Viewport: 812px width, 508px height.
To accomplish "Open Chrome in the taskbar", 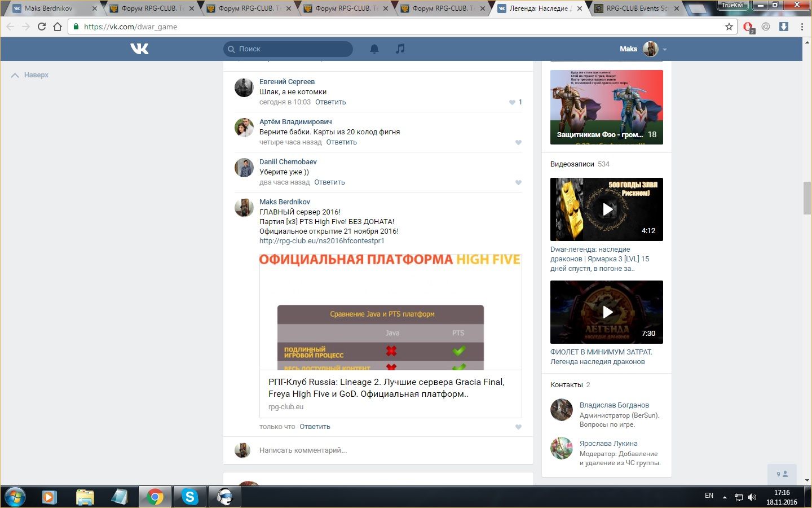I will tap(155, 497).
